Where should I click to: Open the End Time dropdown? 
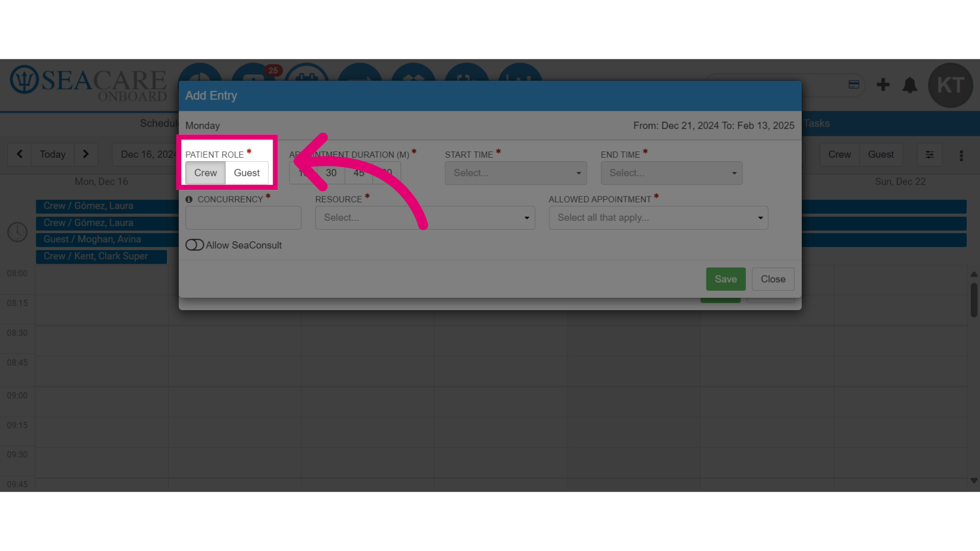(x=671, y=173)
